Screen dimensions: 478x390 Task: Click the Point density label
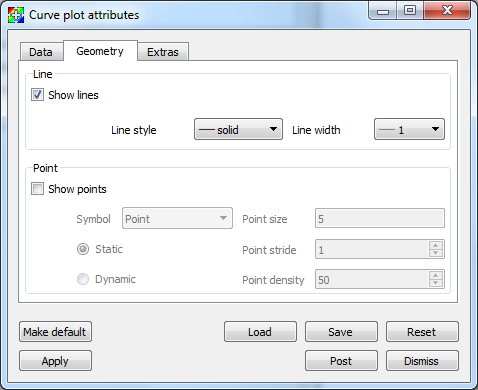(x=273, y=280)
